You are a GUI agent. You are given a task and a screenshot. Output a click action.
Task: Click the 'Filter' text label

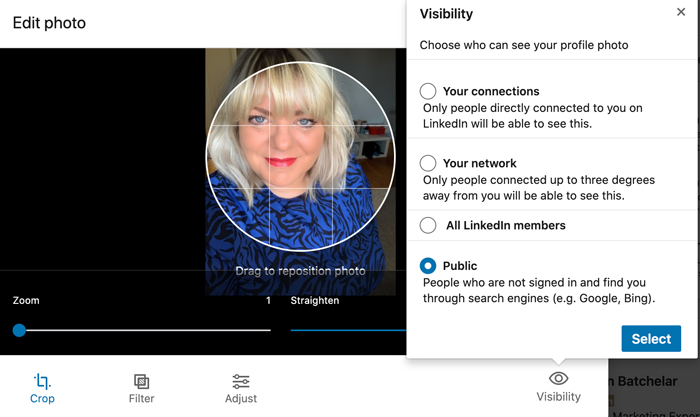point(141,398)
